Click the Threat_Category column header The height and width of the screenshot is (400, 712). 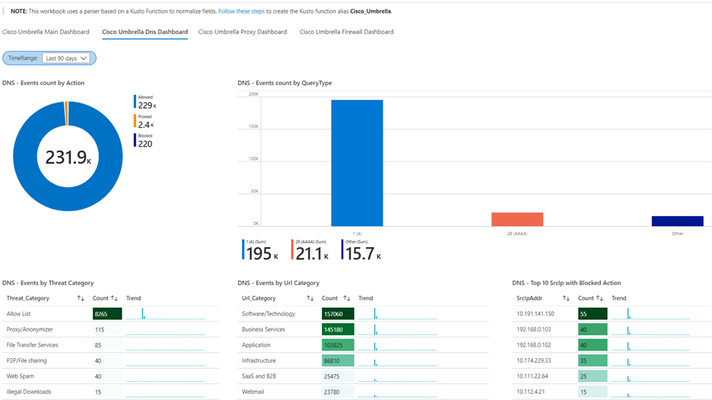[28, 298]
